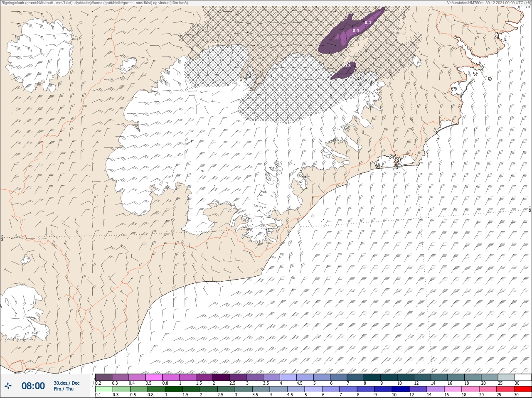Select the pale green 0.1 swatch, lower legend
This screenshot has width=532, height=398.
[x=103, y=389]
